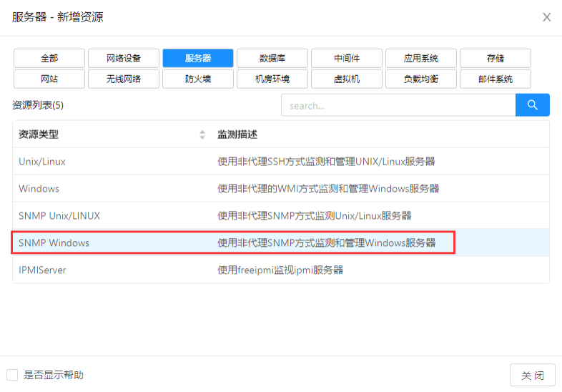Viewport: 562px width, 392px height.
Task: Switch to 虚拟机 resources
Action: (347, 79)
